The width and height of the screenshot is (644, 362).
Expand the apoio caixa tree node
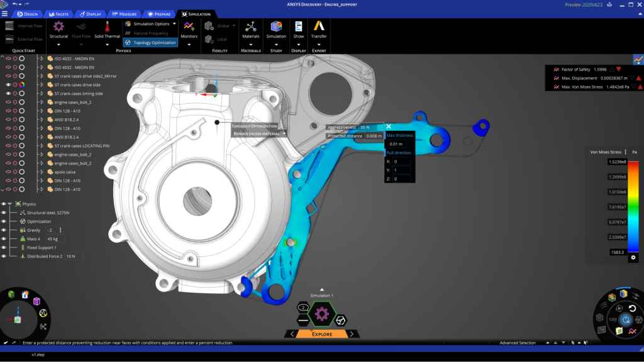coord(42,172)
